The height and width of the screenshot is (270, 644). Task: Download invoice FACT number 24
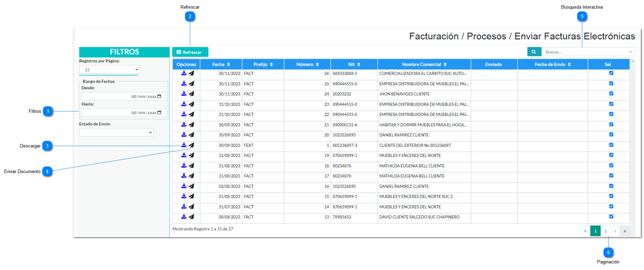184,94
